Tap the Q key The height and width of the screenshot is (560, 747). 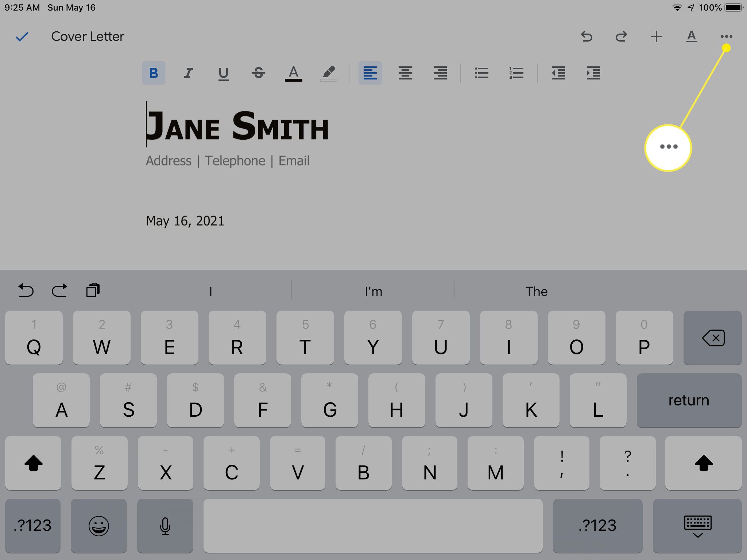(x=34, y=338)
